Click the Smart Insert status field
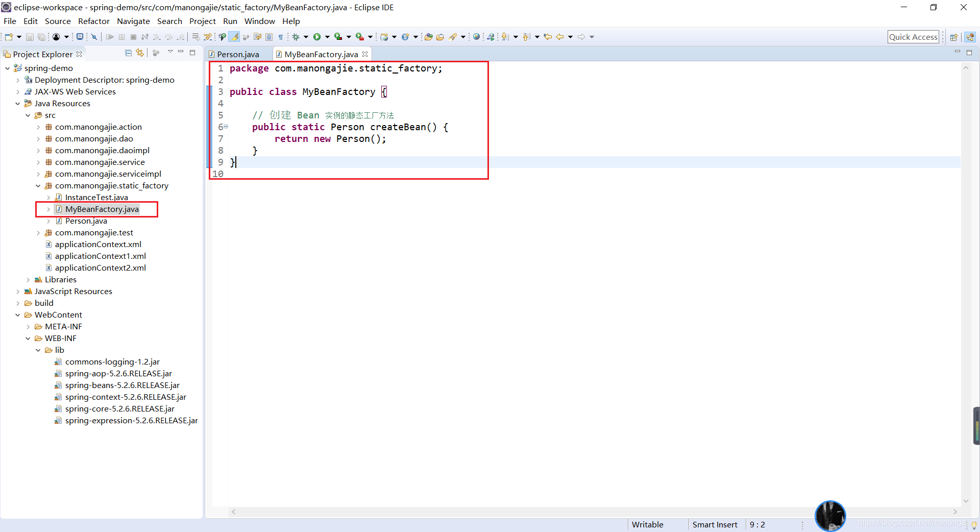Image resolution: width=980 pixels, height=532 pixels. click(x=715, y=525)
